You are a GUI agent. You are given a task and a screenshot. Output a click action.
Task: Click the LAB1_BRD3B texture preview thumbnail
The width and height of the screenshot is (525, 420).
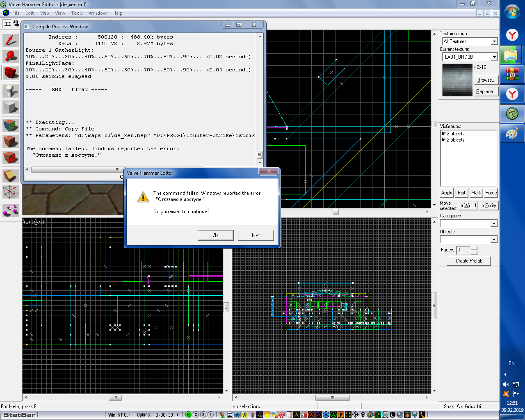pos(457,80)
